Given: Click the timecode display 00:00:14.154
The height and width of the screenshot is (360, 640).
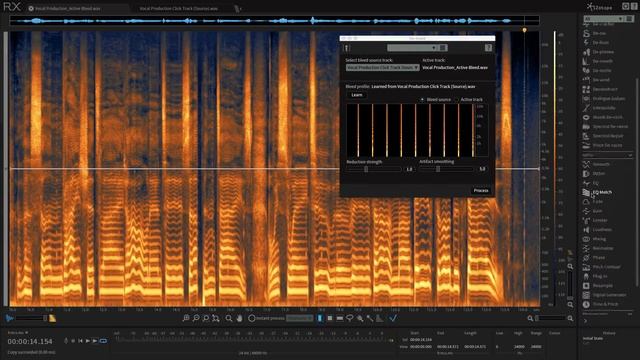Looking at the screenshot, I should (x=30, y=342).
